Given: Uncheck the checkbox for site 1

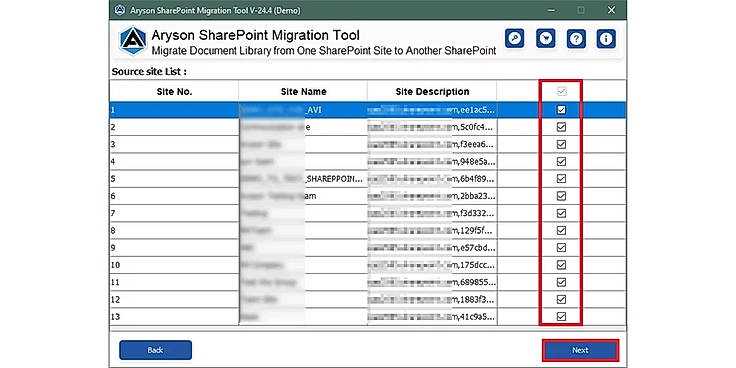Looking at the screenshot, I should [x=561, y=110].
